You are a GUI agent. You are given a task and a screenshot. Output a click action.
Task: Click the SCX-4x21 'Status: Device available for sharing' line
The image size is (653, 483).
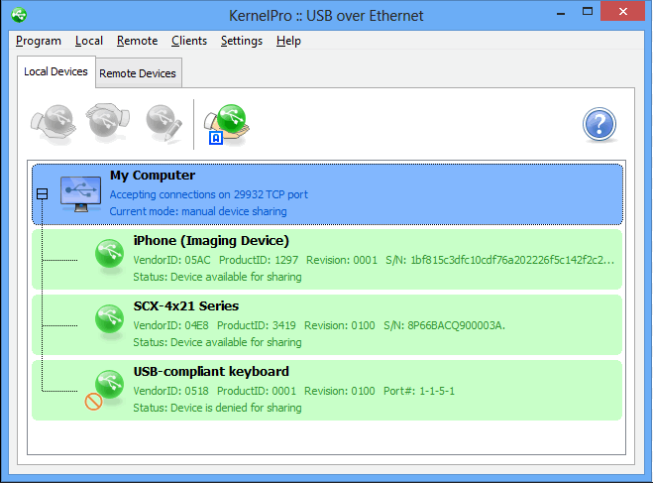pyautogui.click(x=217, y=342)
